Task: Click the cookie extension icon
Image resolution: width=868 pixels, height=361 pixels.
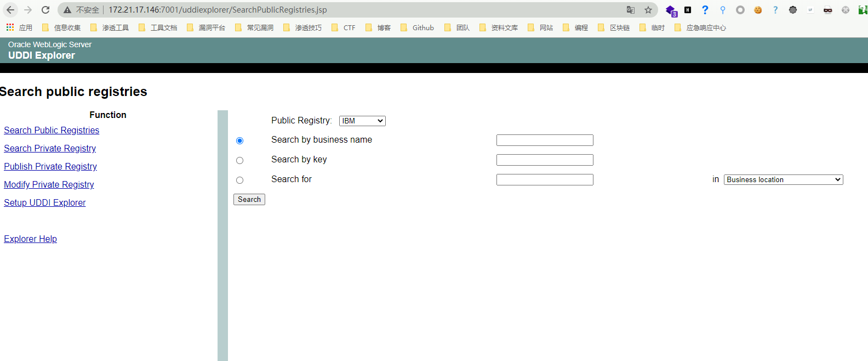Action: pos(758,10)
